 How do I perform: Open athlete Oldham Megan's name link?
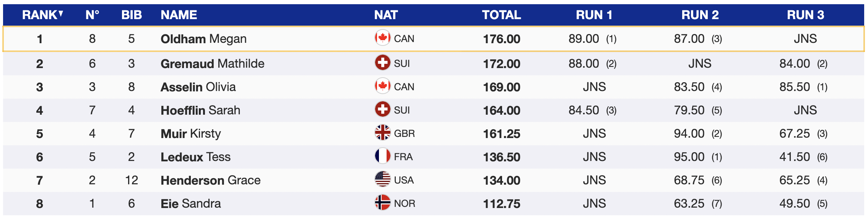pos(203,39)
